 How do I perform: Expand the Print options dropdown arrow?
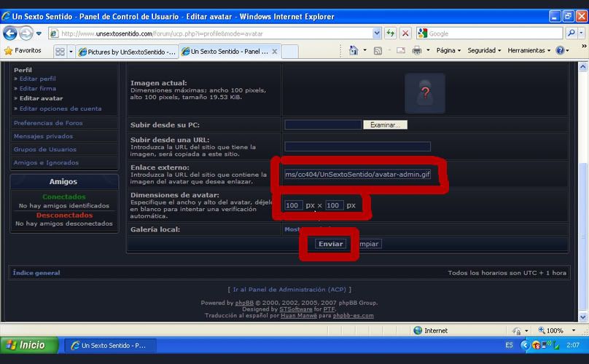point(428,50)
